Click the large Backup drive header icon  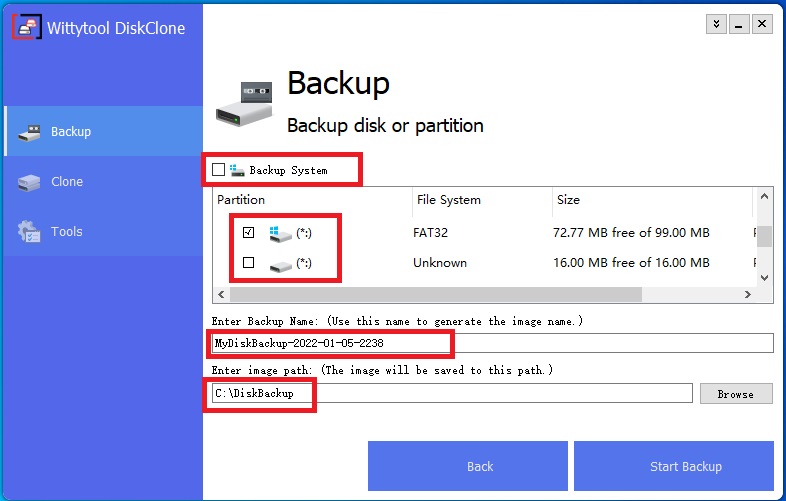[x=244, y=104]
